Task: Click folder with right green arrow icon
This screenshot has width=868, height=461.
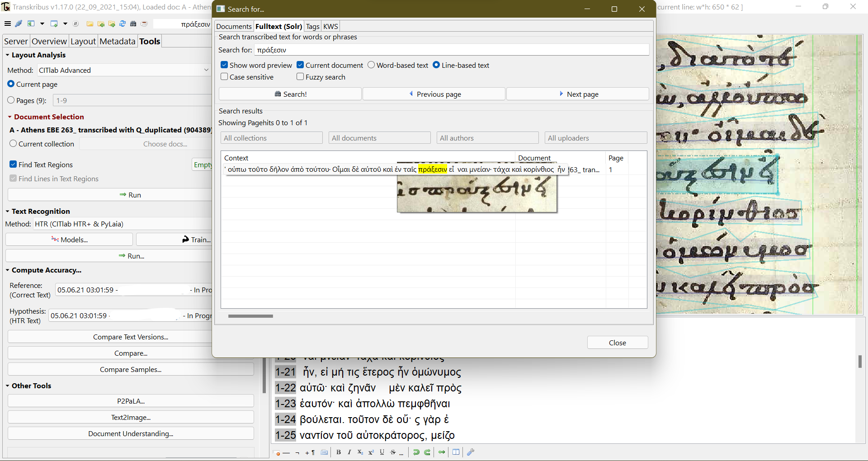Action: pos(111,24)
